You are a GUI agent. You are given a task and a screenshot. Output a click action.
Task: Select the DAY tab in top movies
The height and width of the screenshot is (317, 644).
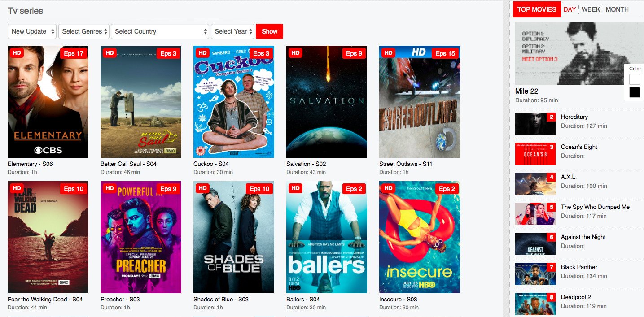point(570,9)
